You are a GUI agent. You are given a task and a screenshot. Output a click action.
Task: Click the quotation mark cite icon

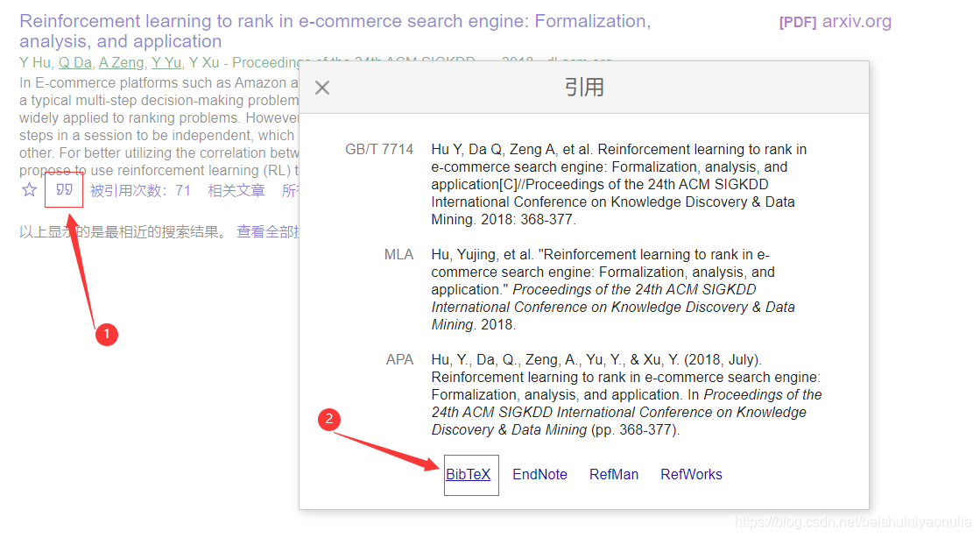(64, 190)
